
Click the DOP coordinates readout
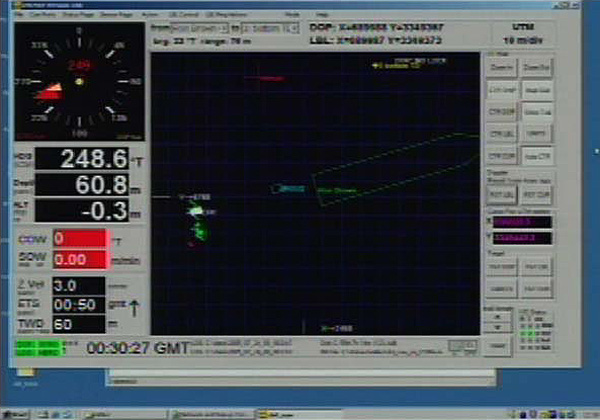(x=376, y=27)
